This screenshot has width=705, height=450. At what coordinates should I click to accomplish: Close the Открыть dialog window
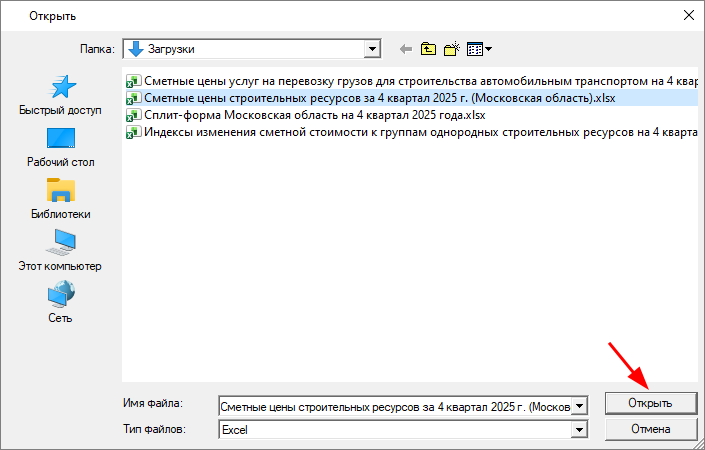coord(687,15)
